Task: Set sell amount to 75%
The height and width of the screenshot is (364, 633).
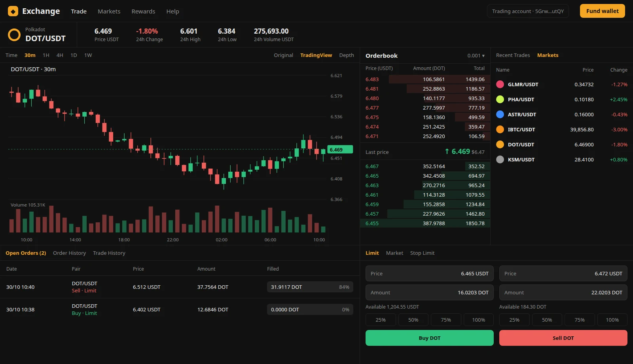Action: (580, 320)
